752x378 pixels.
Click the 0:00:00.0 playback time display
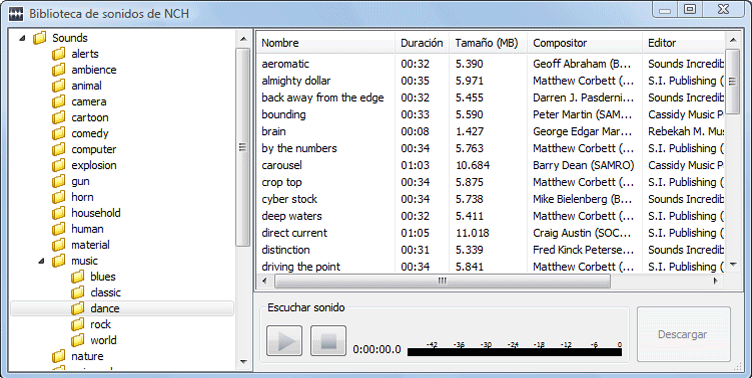point(377,350)
